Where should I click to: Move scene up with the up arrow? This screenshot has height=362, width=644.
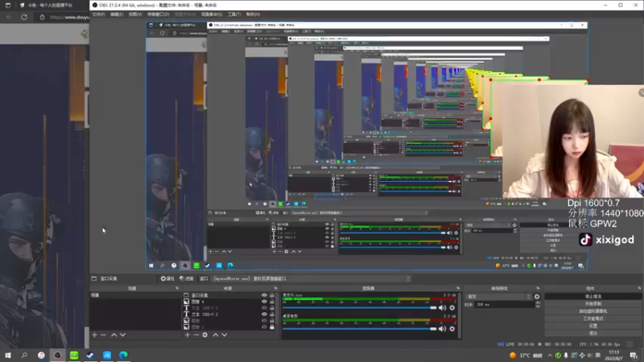click(114, 335)
